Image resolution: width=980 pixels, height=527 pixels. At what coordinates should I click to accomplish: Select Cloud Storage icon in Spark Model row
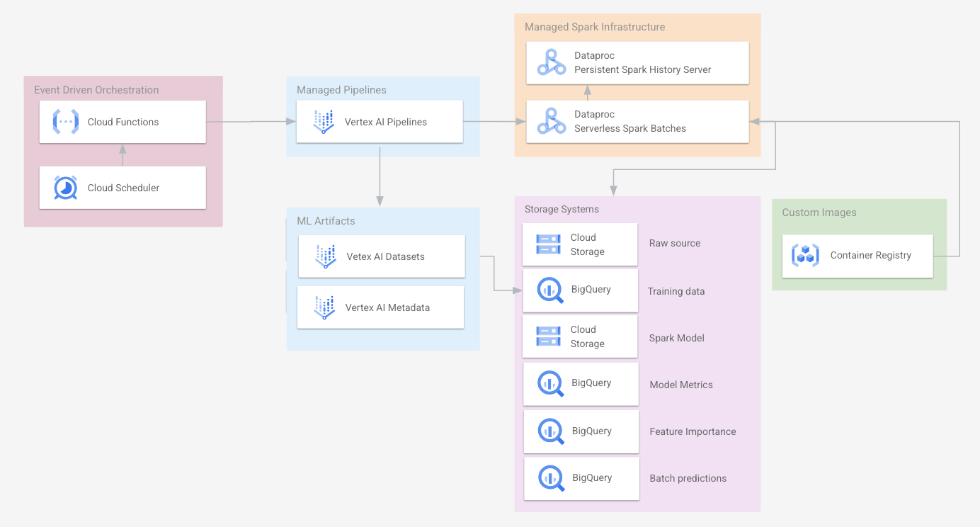coord(549,336)
